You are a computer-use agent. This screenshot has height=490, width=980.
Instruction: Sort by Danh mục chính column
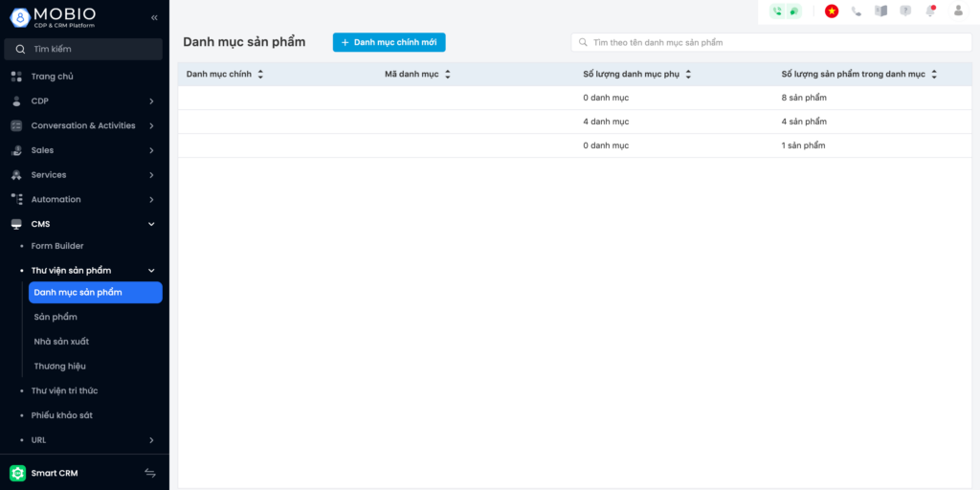click(x=260, y=75)
